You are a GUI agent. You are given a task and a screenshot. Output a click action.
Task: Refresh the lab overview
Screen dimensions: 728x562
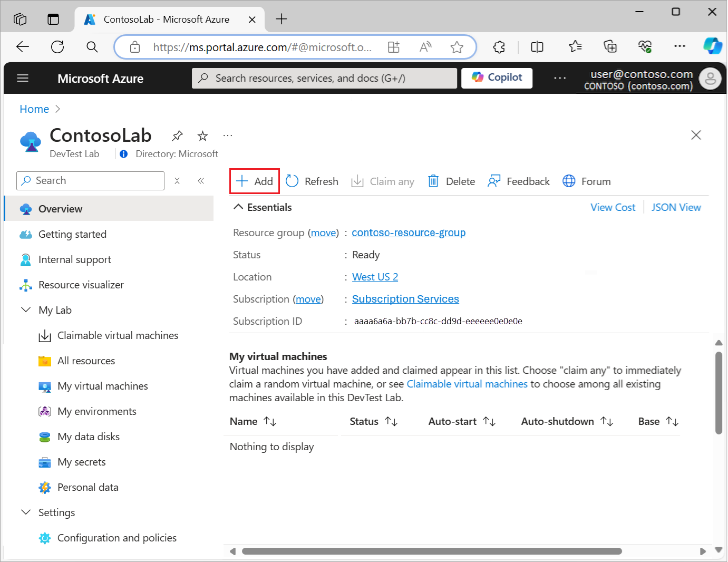coord(312,181)
